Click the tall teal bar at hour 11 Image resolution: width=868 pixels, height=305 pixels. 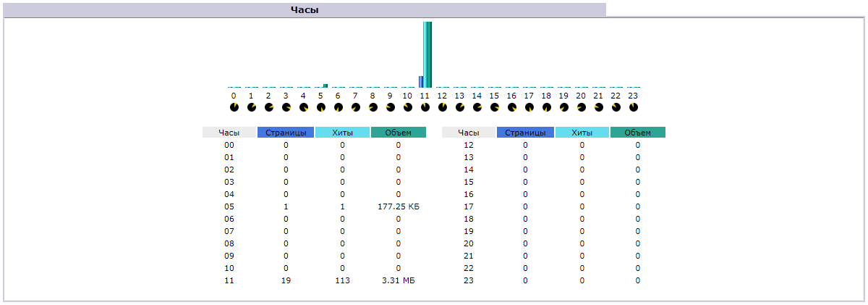pos(427,54)
